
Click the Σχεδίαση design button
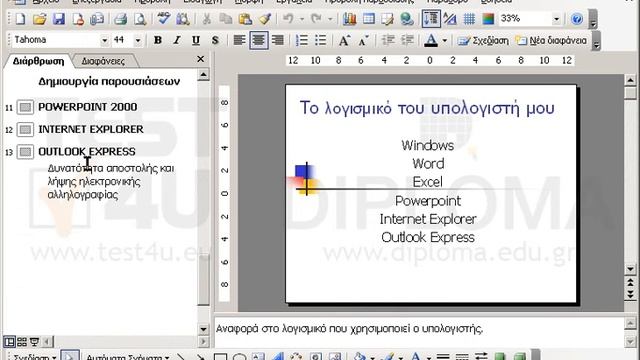(483, 40)
